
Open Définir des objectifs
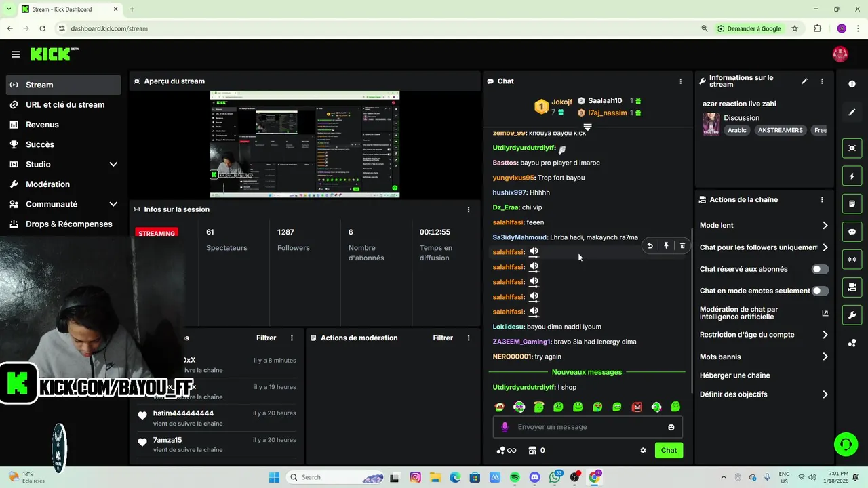[764, 394]
